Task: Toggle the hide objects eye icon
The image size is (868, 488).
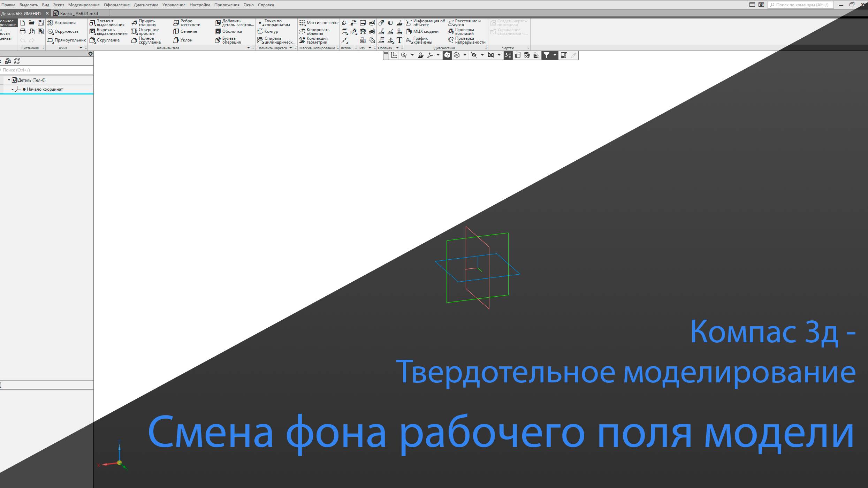Action: pyautogui.click(x=474, y=55)
